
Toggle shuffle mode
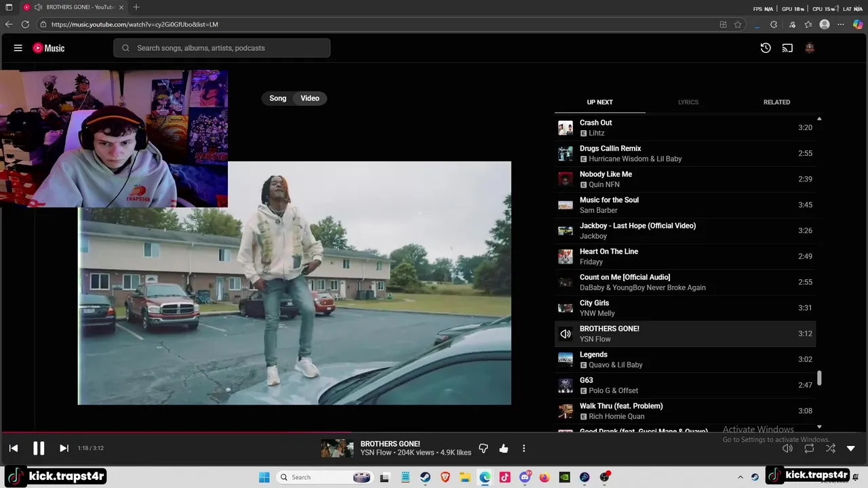point(830,448)
